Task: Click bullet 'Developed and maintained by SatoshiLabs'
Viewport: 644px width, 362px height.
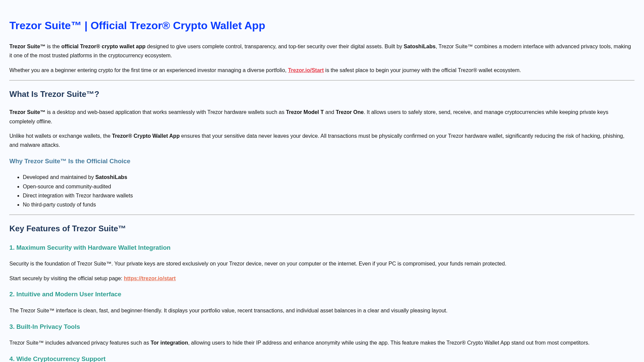Action: [x=75, y=177]
